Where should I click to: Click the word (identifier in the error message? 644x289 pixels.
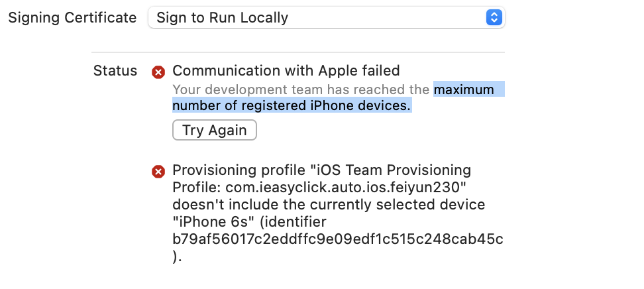294,222
